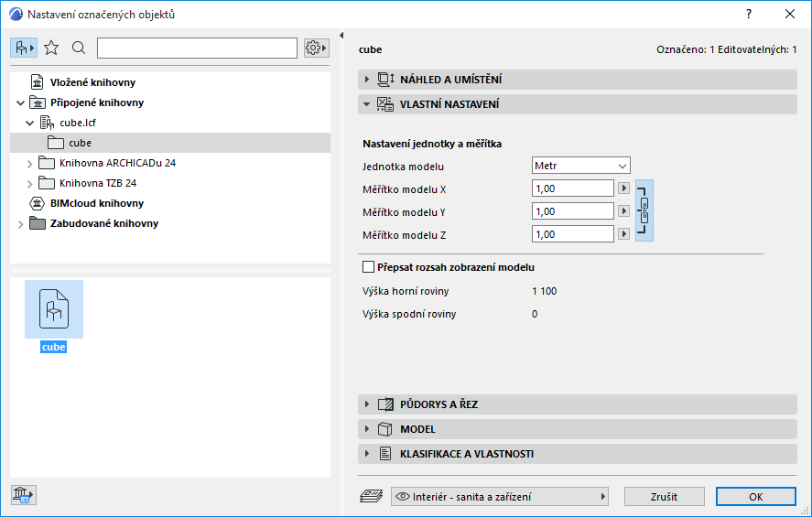Collapse the VLASTNÍ NASTAVENÍ panel
The image size is (812, 517).
[367, 104]
